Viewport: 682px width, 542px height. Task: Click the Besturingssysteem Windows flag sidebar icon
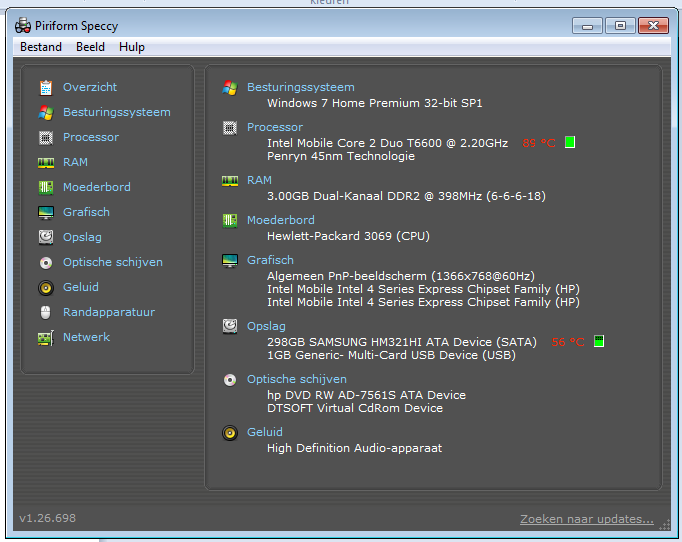click(x=46, y=113)
